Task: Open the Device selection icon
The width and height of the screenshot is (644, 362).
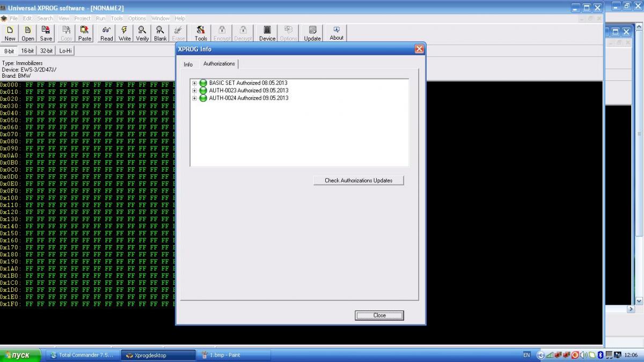Action: coord(267,33)
